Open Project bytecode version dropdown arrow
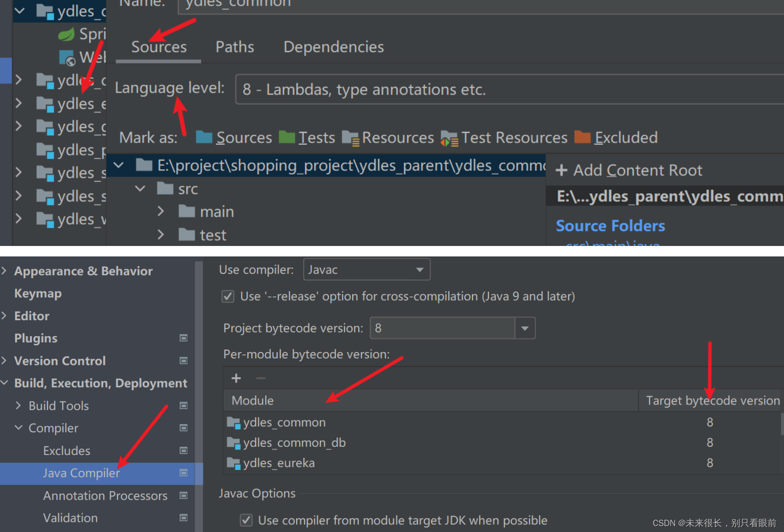Screen dimensions: 784x532 tap(525, 328)
